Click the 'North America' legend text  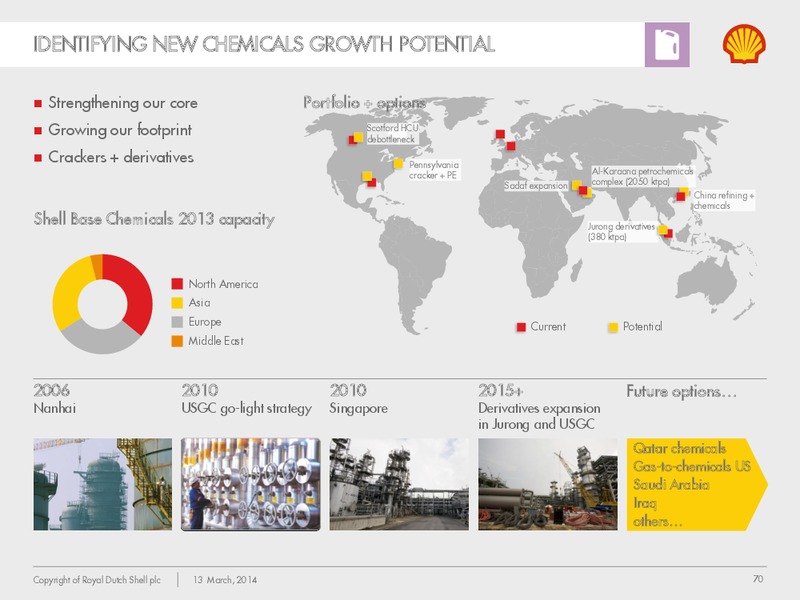click(223, 284)
